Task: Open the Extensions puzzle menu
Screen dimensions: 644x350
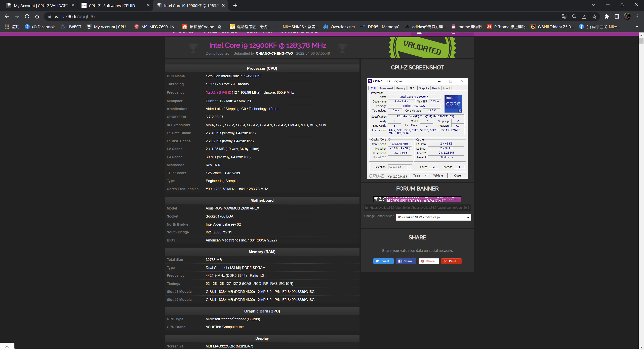Action: (607, 16)
